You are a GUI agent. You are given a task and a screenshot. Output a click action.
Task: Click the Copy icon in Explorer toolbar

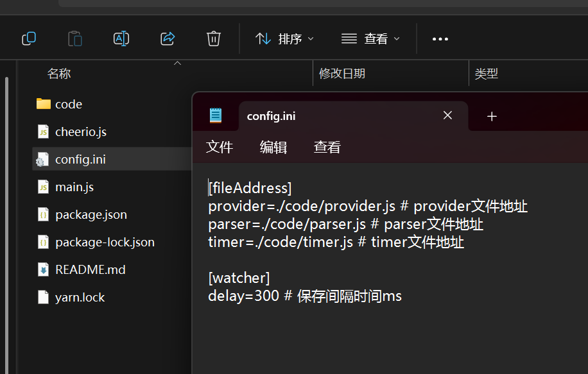point(29,38)
